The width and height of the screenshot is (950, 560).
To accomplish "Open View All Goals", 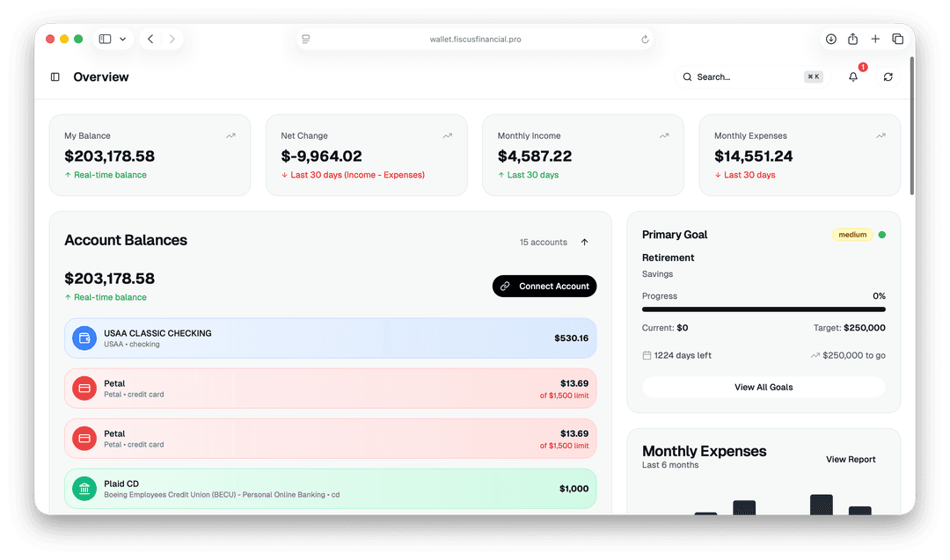I will (764, 387).
